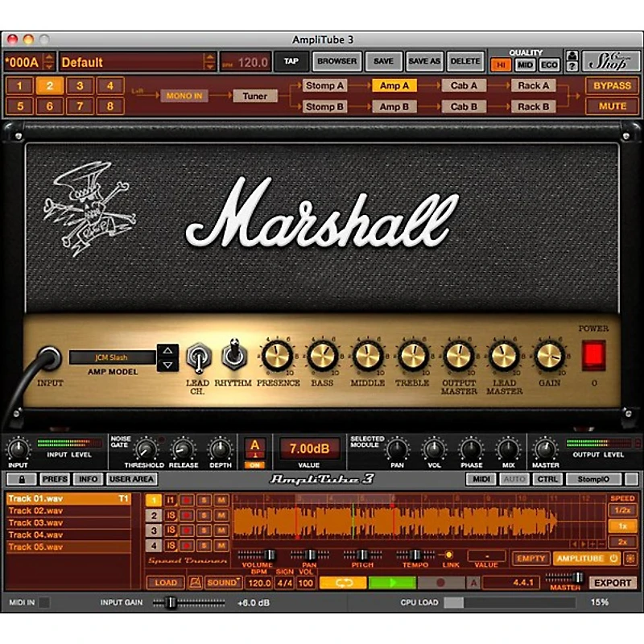
Task: Click the noise gate Threshold knob
Action: pyautogui.click(x=146, y=450)
